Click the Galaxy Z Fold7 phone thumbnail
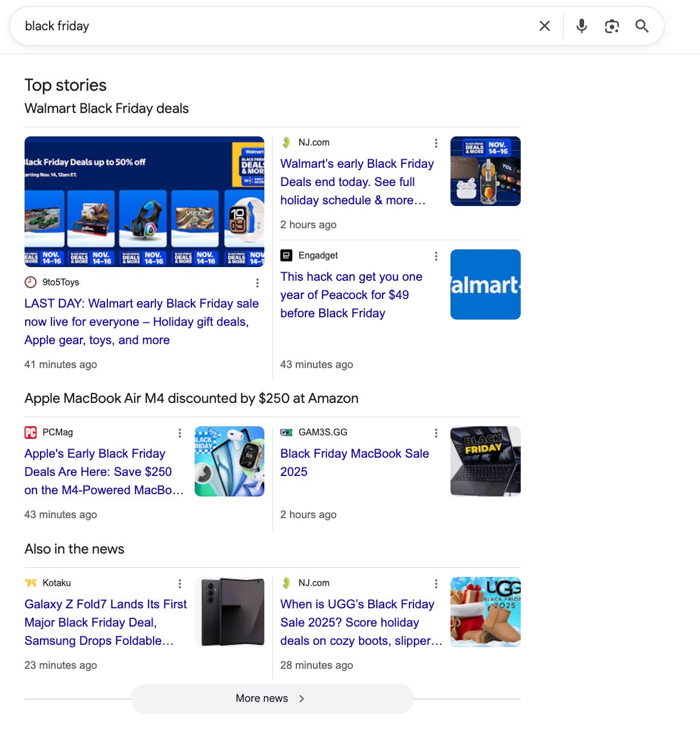 click(x=230, y=612)
